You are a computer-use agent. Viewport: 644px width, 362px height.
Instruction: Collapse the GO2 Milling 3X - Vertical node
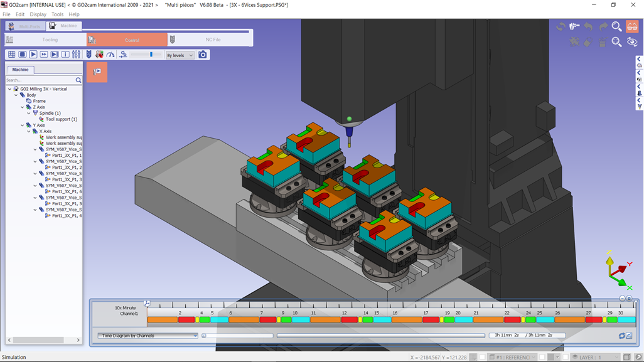coord(9,89)
